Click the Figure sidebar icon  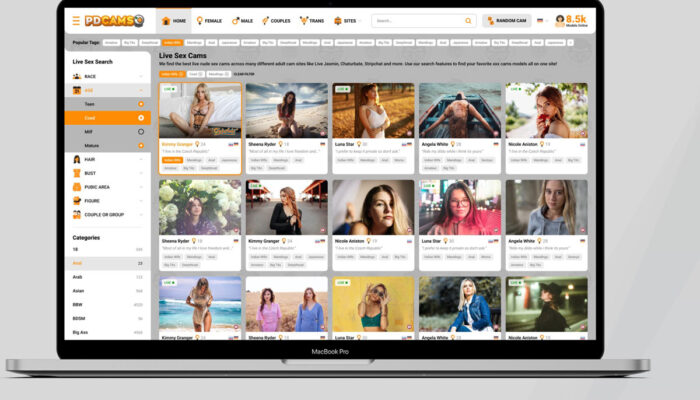pos(77,201)
